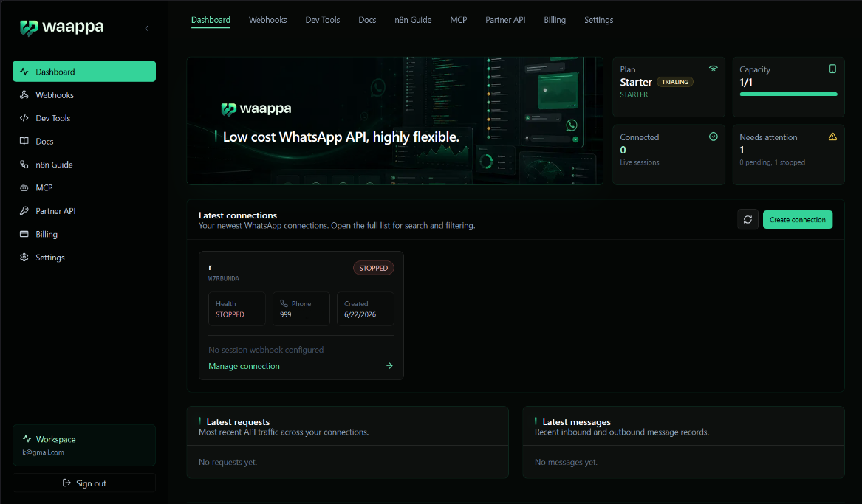Click the Dev Tools code icon
The width and height of the screenshot is (862, 504).
pos(24,117)
